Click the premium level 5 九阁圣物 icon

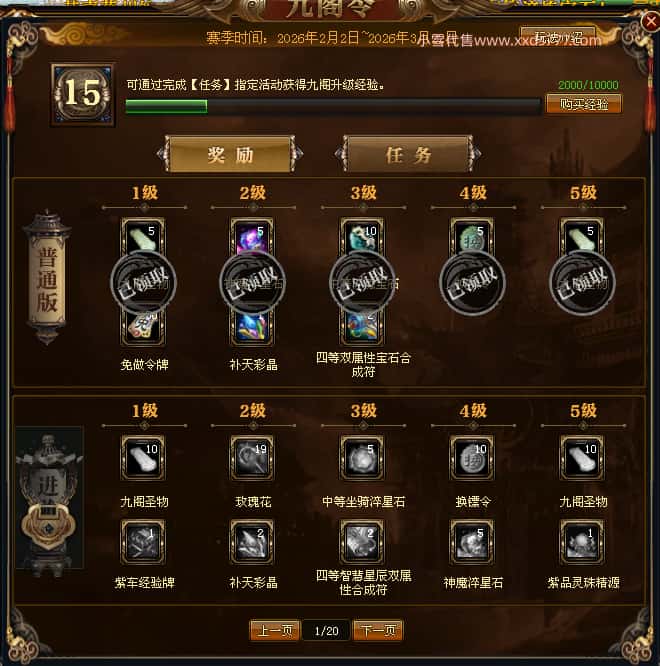tap(582, 458)
